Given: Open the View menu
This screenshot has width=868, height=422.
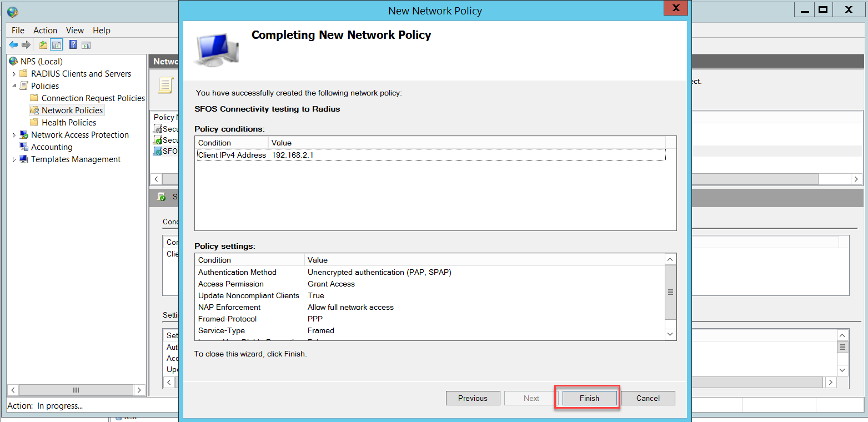Looking at the screenshot, I should pyautogui.click(x=75, y=31).
